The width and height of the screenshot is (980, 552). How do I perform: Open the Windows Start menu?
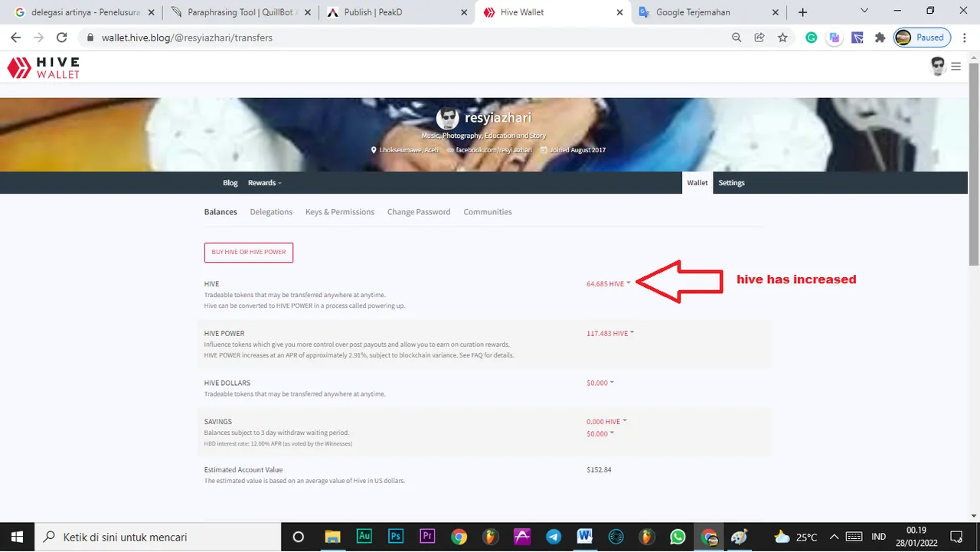pyautogui.click(x=16, y=537)
